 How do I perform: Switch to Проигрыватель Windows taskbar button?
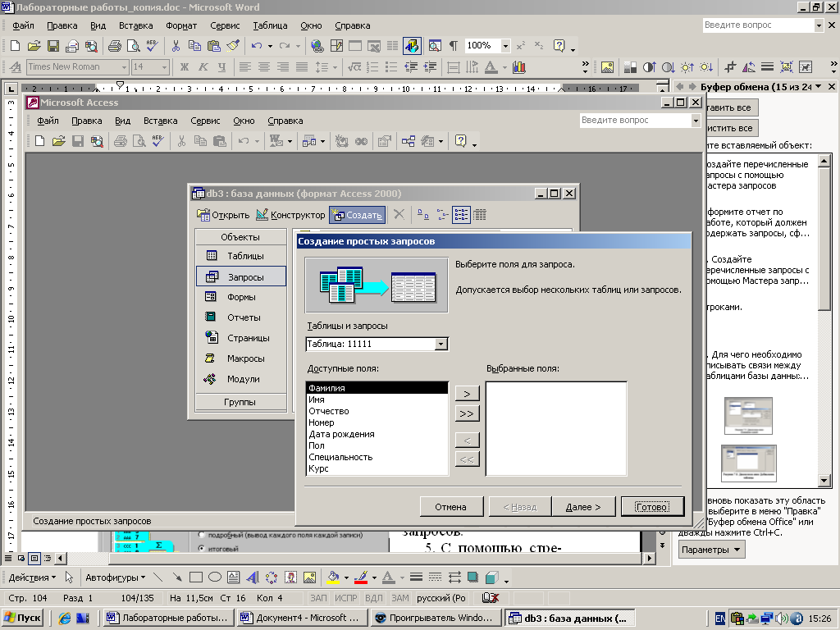point(436,618)
